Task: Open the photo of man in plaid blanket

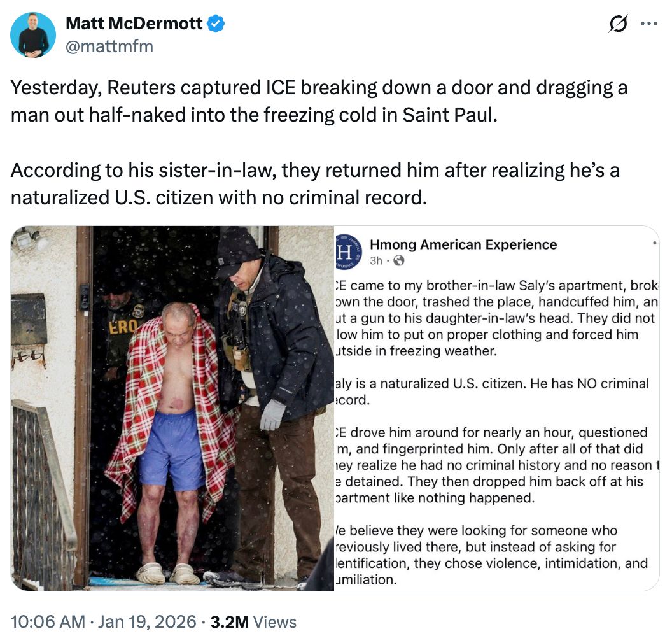Action: (x=172, y=408)
